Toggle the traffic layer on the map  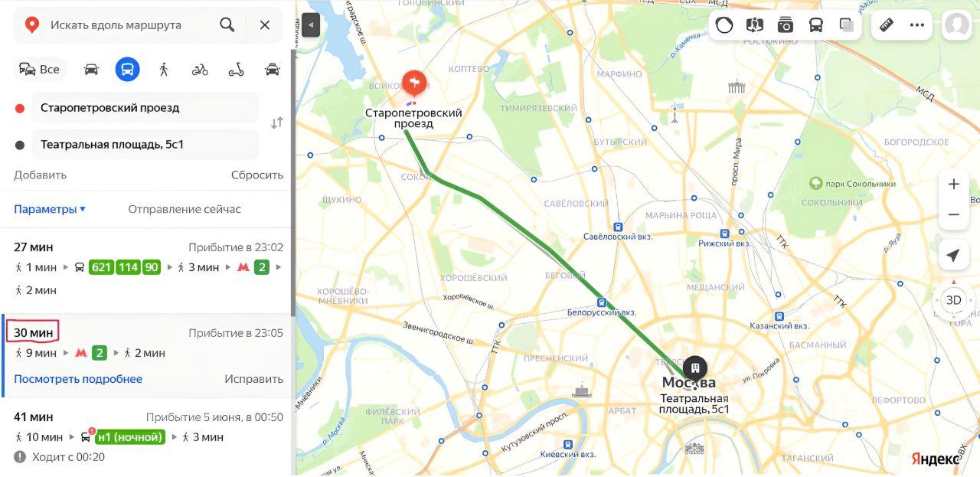(724, 25)
